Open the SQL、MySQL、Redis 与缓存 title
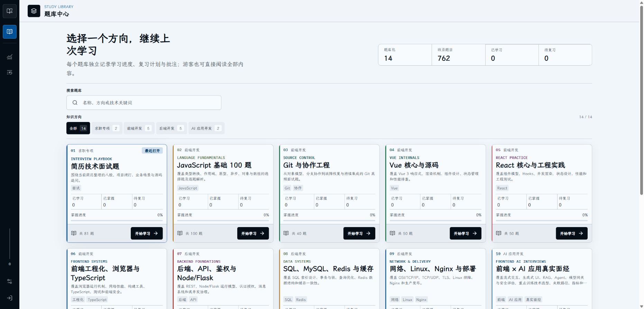This screenshot has width=644, height=309. click(x=328, y=269)
